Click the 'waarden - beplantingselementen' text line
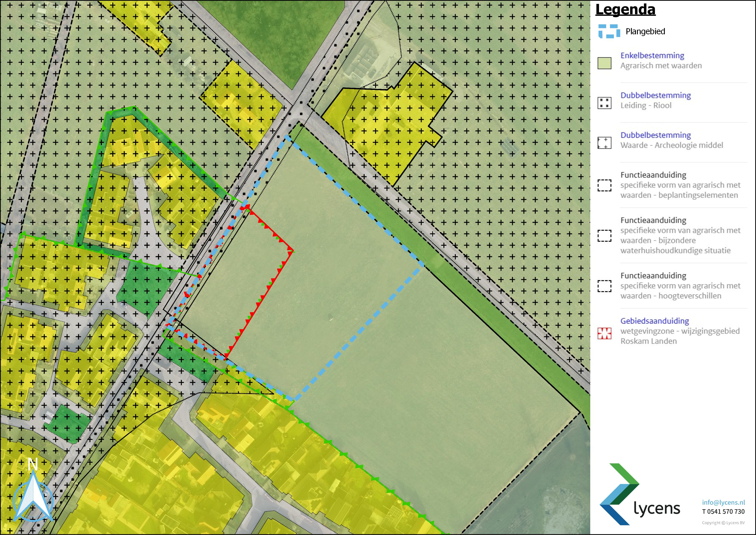 [679, 195]
